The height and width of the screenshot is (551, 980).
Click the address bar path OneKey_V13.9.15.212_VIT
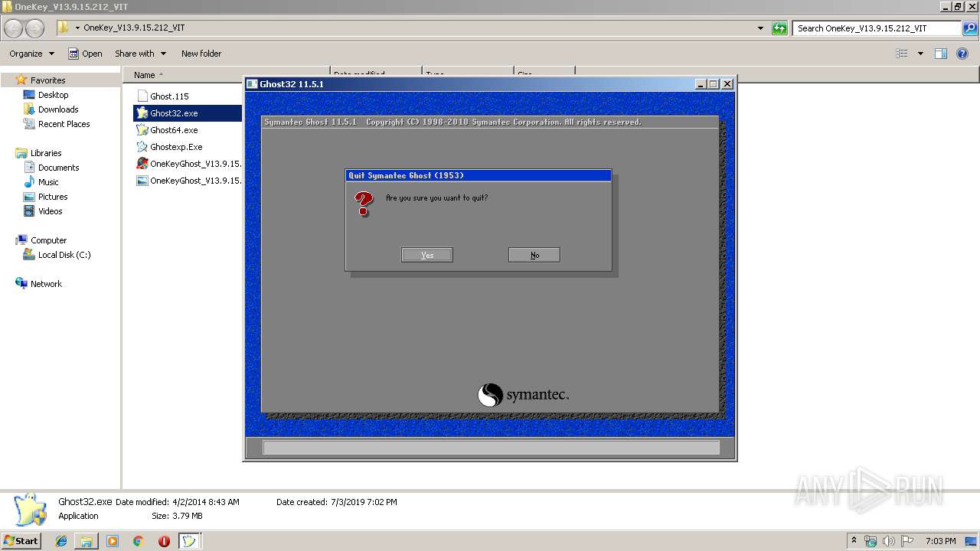134,28
